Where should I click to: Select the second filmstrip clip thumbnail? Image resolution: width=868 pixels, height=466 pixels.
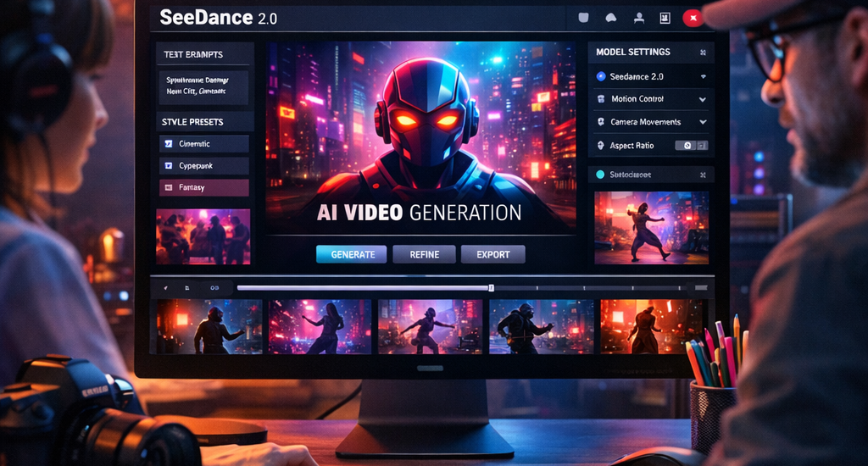tap(320, 326)
